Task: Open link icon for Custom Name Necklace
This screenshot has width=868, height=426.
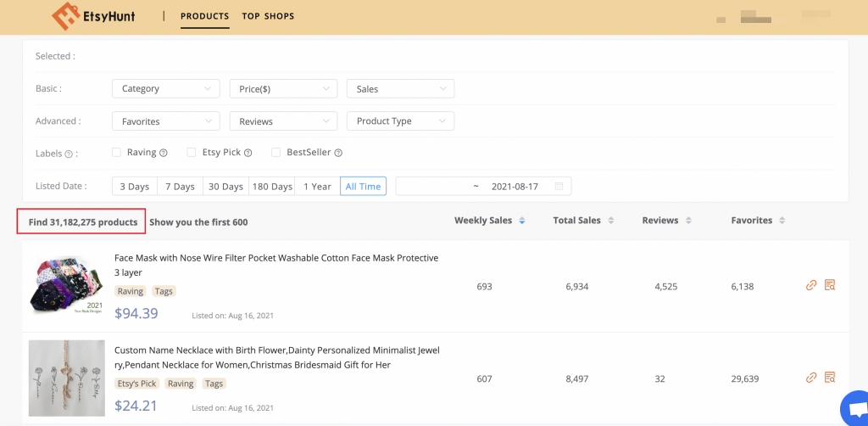Action: pos(811,378)
